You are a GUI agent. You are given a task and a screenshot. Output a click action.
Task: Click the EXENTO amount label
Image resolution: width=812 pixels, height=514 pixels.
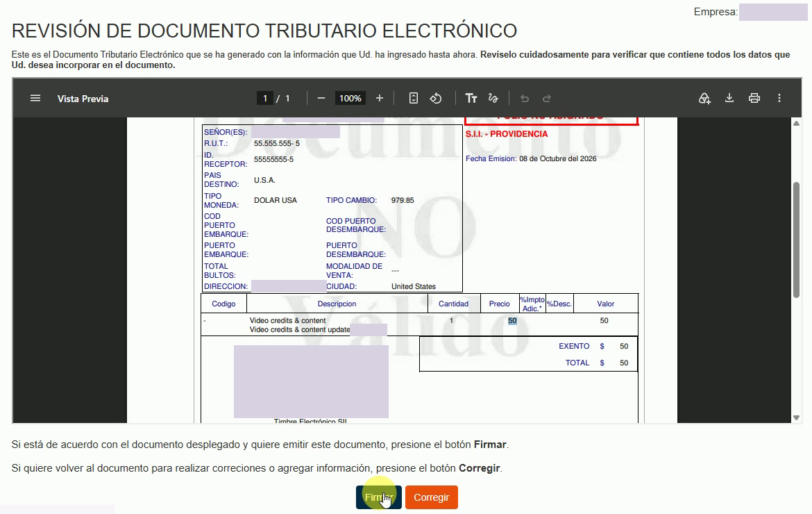pos(574,346)
